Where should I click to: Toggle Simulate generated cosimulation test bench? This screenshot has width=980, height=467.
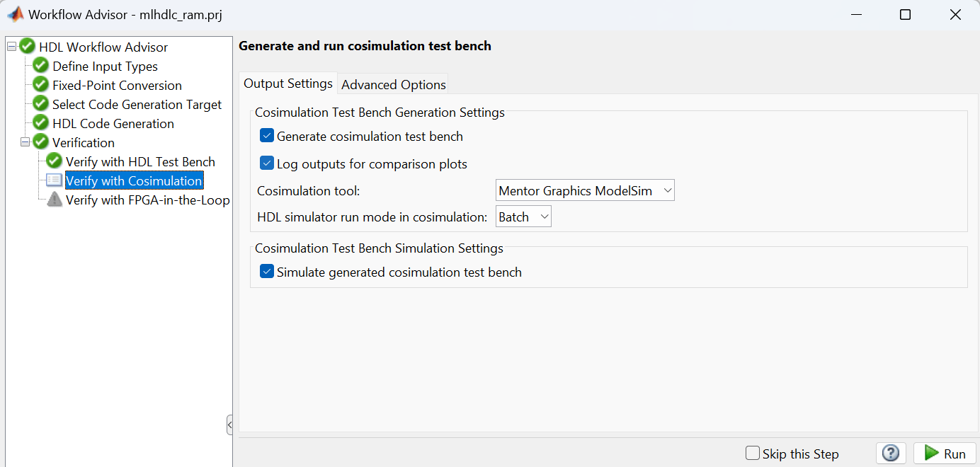tap(267, 272)
